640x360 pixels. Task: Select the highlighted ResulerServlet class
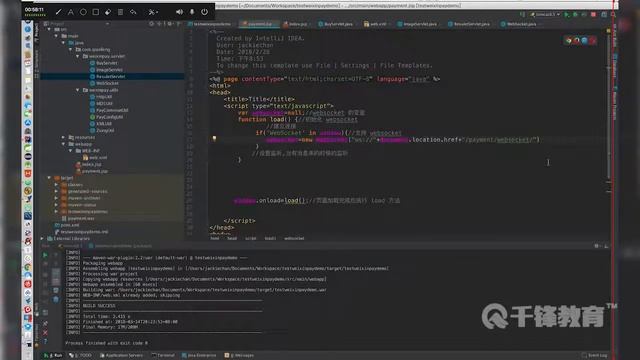tap(107, 76)
